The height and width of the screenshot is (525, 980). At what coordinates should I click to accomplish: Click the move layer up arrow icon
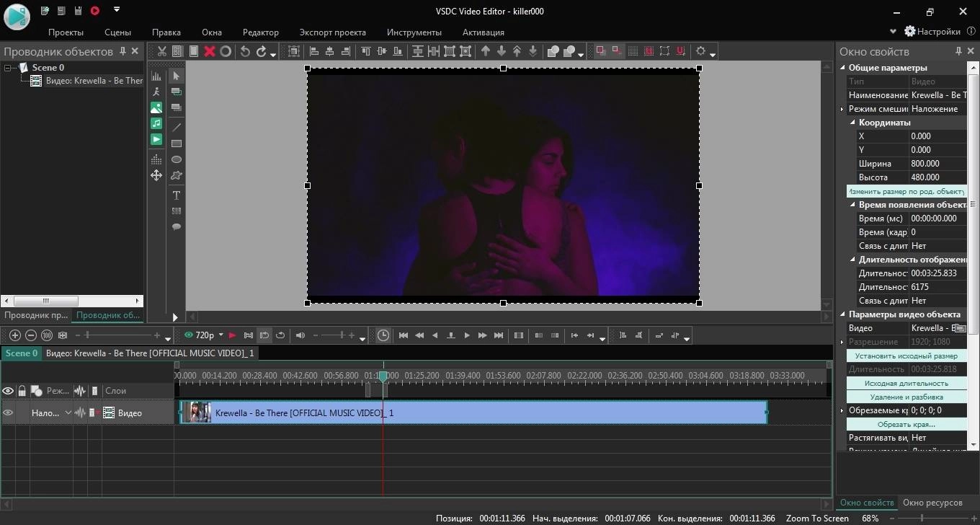tap(485, 51)
